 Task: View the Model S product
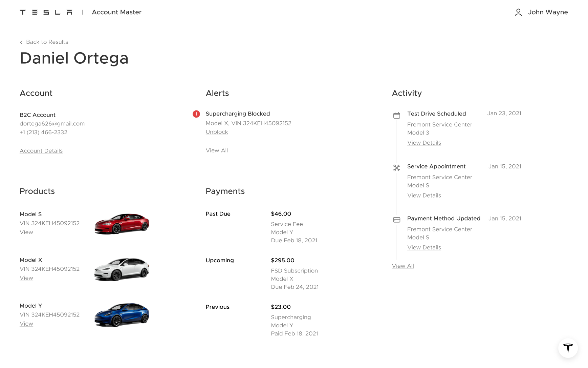26,232
